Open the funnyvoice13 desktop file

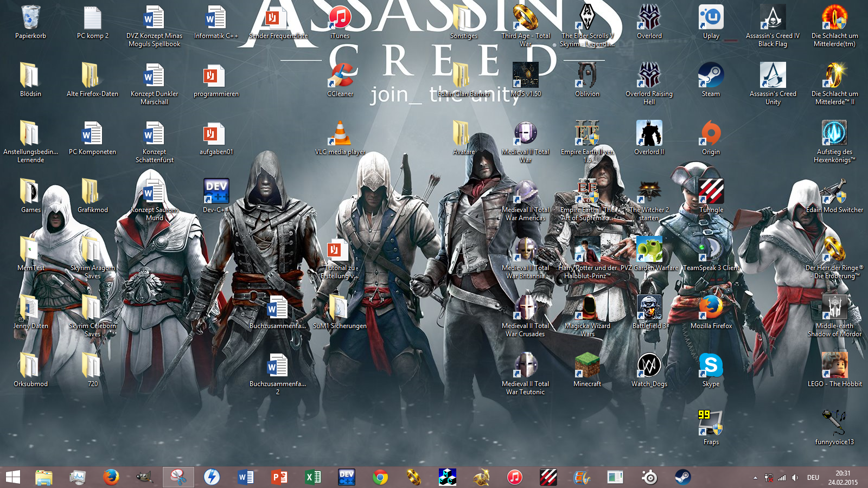834,423
